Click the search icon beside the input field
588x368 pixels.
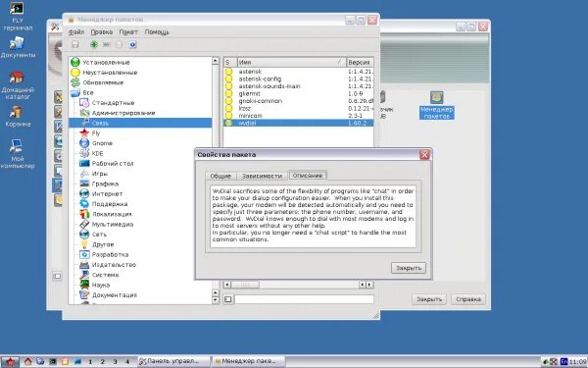(x=228, y=299)
